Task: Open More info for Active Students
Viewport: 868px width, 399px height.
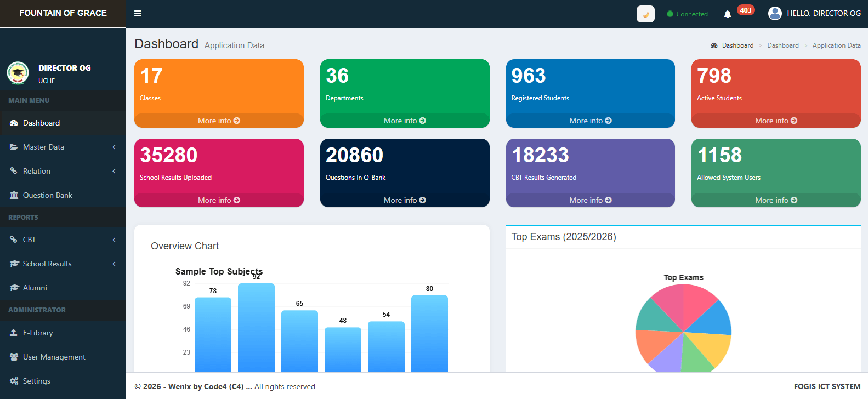Action: click(x=776, y=121)
